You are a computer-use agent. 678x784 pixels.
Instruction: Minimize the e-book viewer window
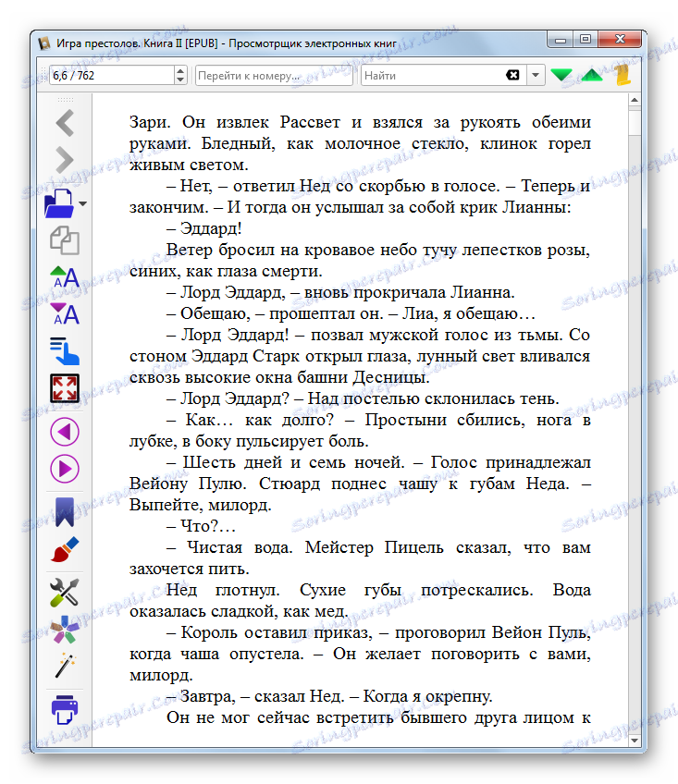click(x=561, y=40)
